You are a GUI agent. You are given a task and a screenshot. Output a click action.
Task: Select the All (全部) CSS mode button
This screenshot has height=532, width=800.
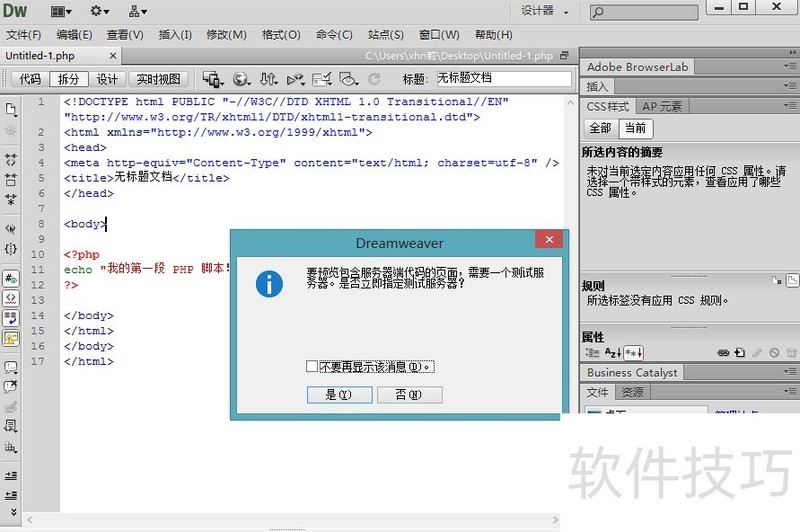coord(601,128)
